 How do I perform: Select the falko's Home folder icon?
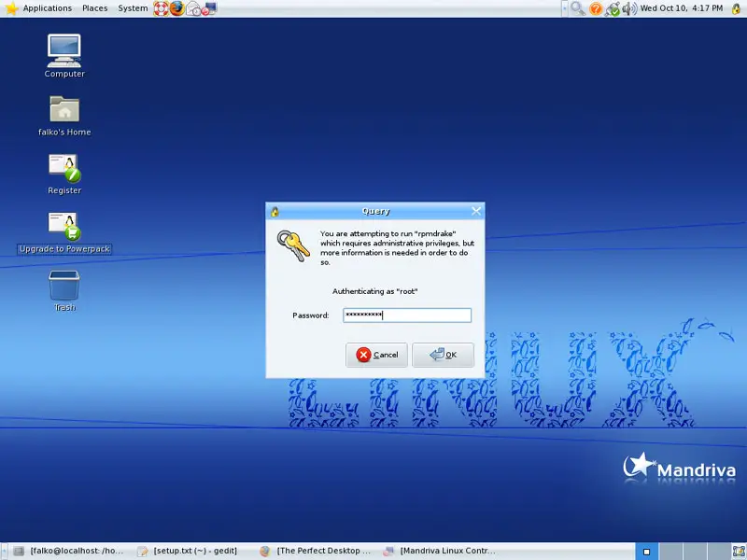[x=64, y=116]
